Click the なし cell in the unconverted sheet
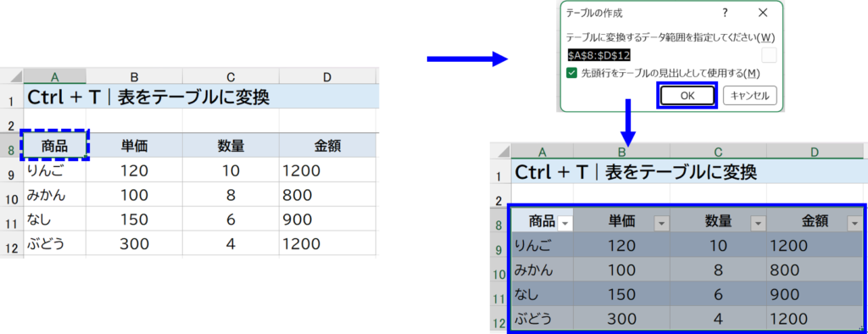The height and width of the screenshot is (334, 868). tap(55, 220)
